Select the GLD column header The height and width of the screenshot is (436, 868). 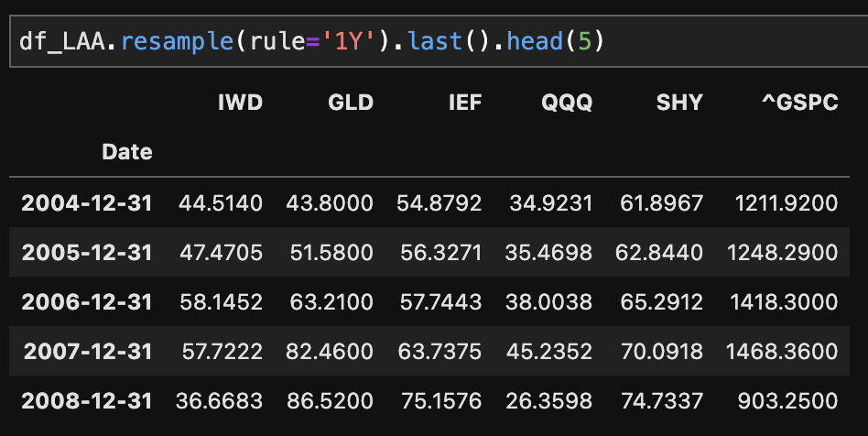point(351,103)
